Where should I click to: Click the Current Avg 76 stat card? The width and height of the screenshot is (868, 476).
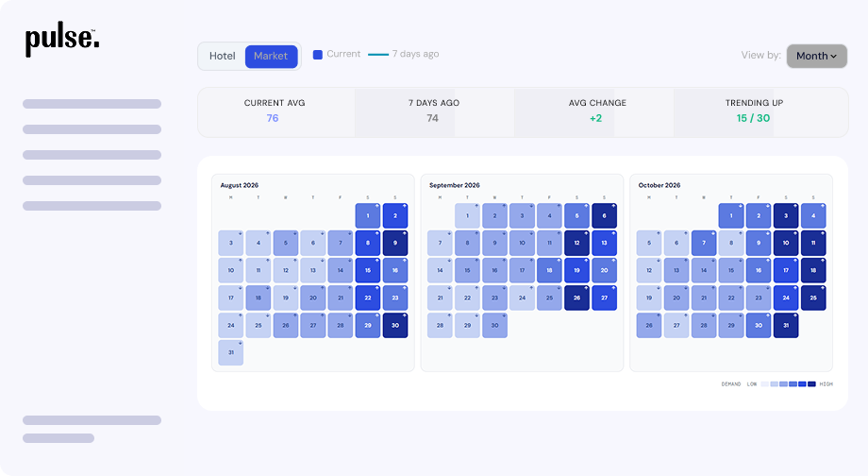pos(275,111)
